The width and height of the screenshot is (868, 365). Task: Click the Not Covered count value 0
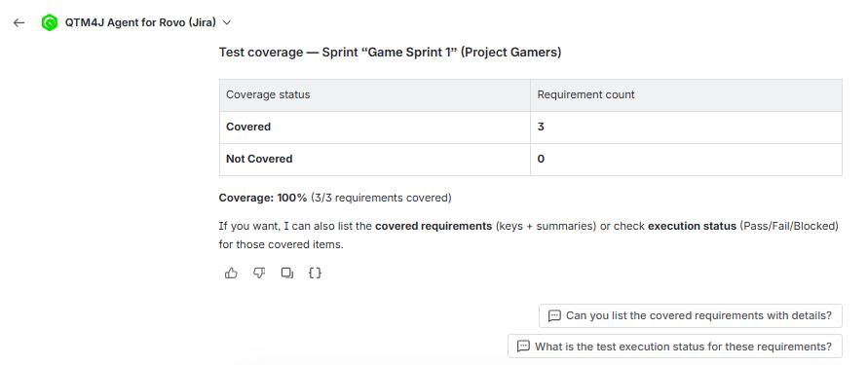(x=541, y=159)
